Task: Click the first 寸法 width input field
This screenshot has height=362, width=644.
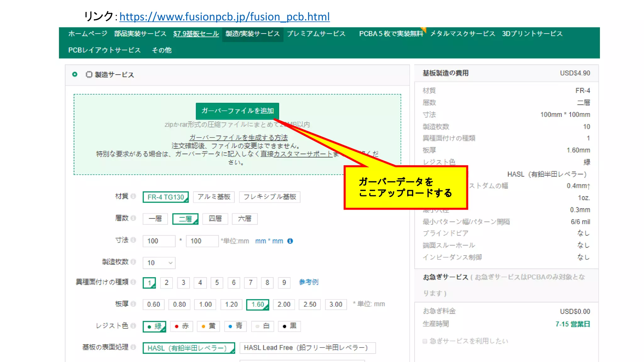Action: click(159, 241)
